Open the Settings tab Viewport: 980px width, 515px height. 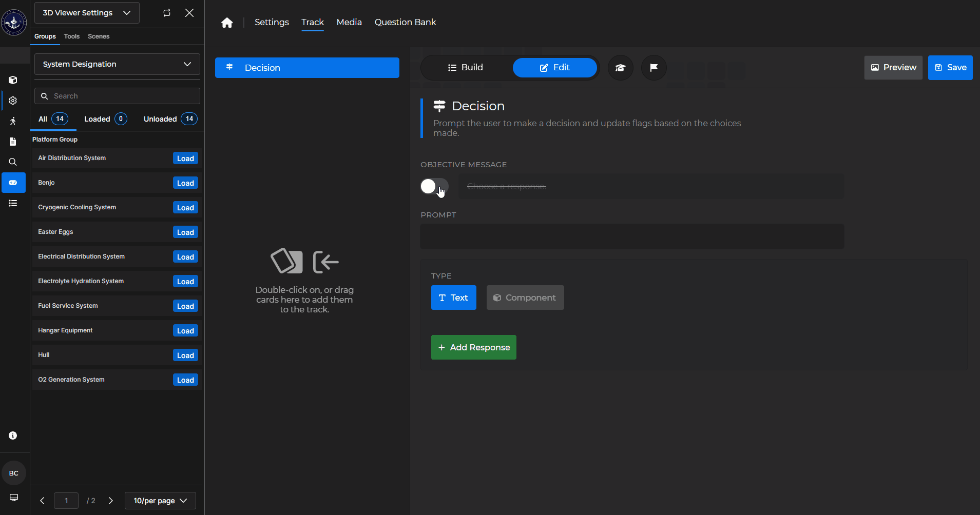[x=272, y=22]
